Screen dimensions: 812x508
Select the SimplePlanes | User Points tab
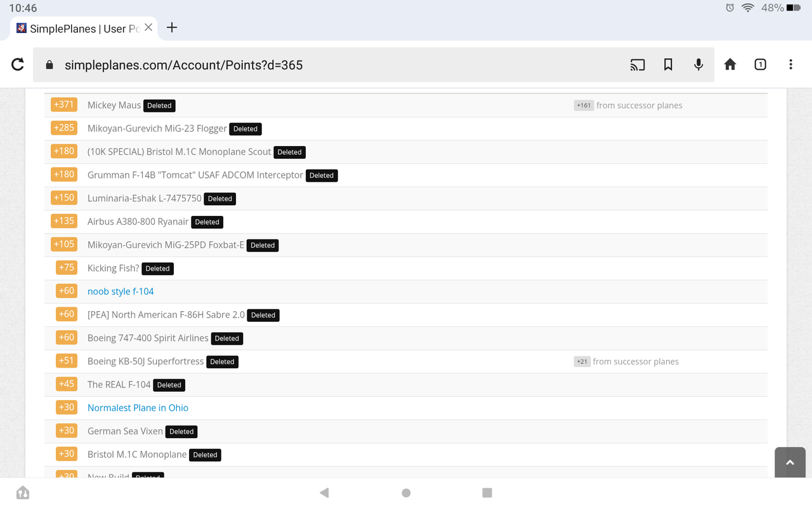84,28
